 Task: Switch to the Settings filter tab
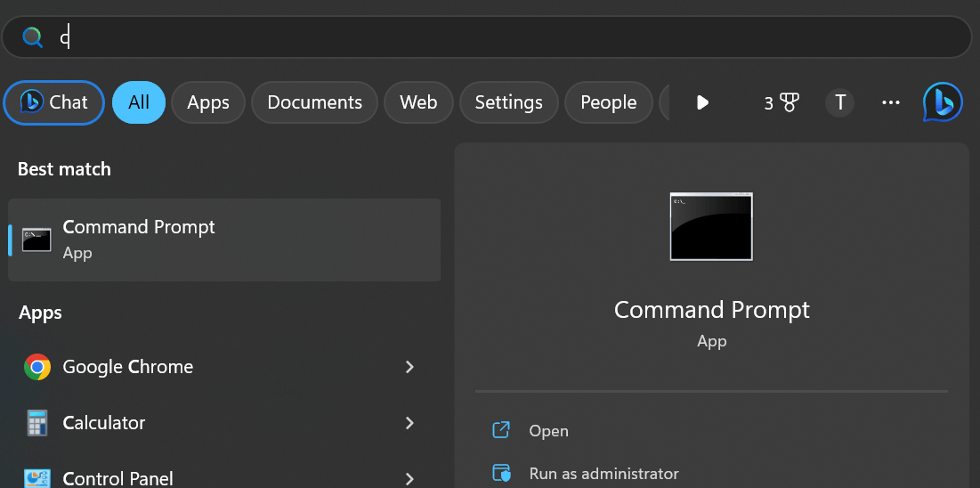tap(509, 102)
